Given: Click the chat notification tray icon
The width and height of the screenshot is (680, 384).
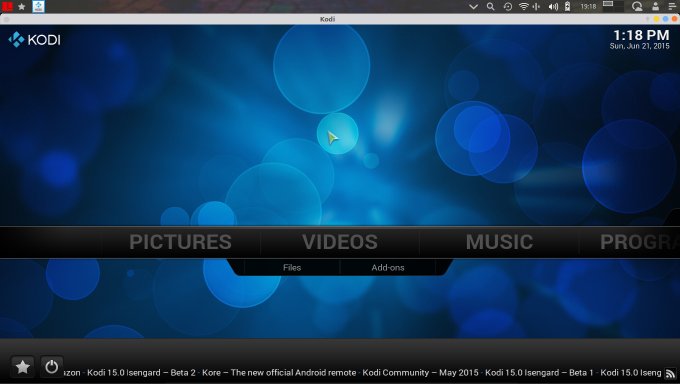Looking at the screenshot, I should coord(637,7).
